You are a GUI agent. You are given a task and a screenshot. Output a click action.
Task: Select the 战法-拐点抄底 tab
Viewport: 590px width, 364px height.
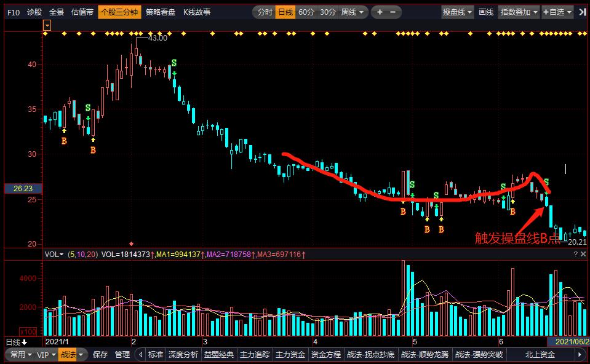370,354
